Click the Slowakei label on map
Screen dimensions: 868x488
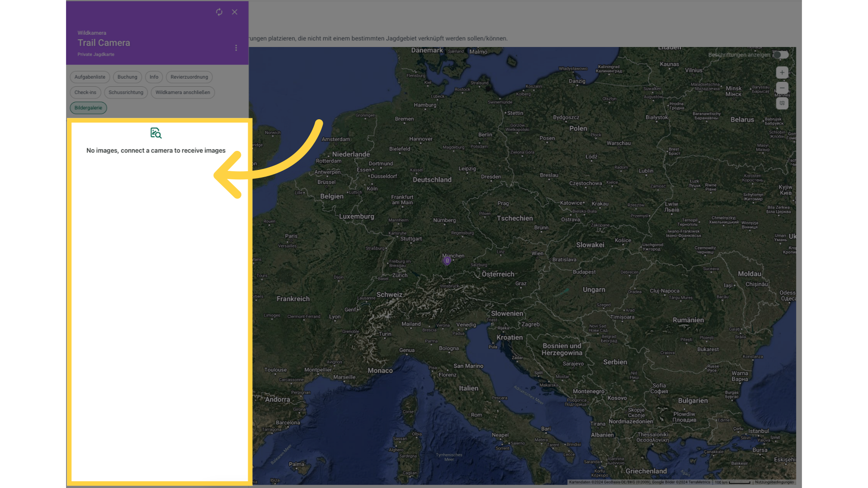(x=590, y=245)
